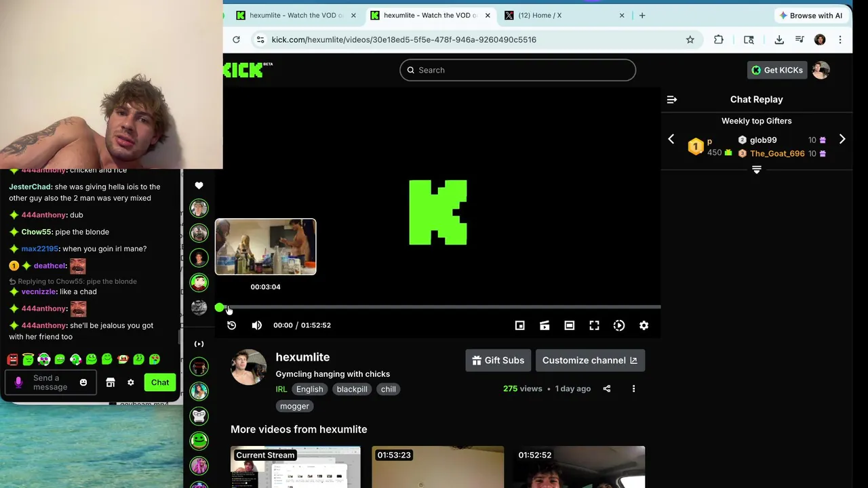Switch to the second hexumlite VOD tab

pyautogui.click(x=431, y=15)
